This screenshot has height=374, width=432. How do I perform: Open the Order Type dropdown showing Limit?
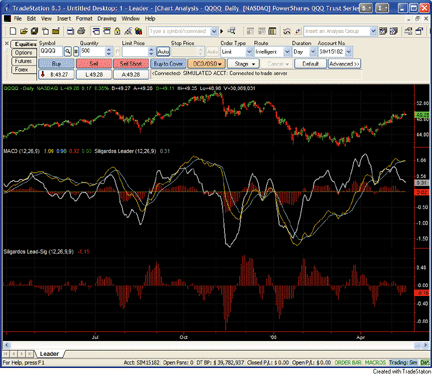237,52
